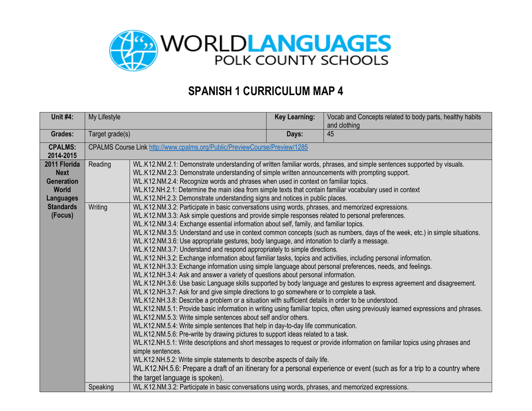Click standard WL.K12.NM.2.1 text line

[x=298, y=164]
